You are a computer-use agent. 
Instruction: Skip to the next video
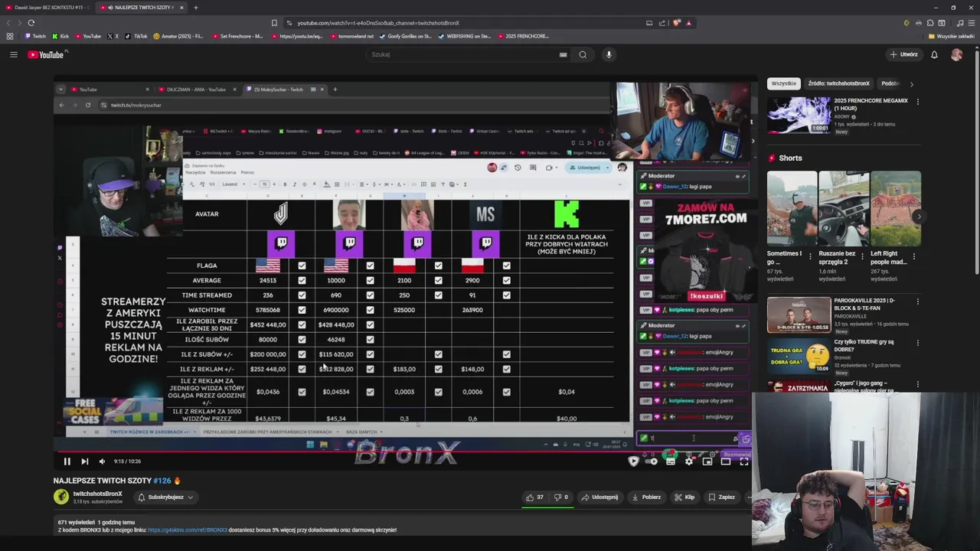(x=84, y=461)
